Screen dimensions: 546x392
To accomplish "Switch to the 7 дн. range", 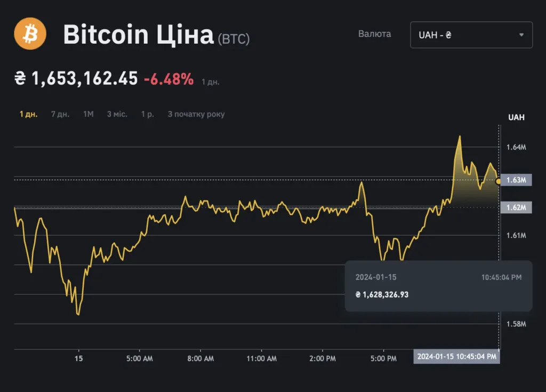I will coord(60,114).
